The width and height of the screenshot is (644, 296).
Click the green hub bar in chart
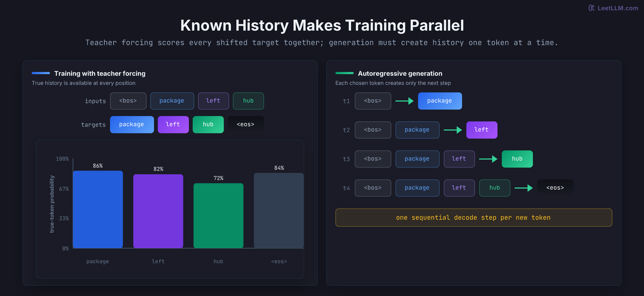218,216
